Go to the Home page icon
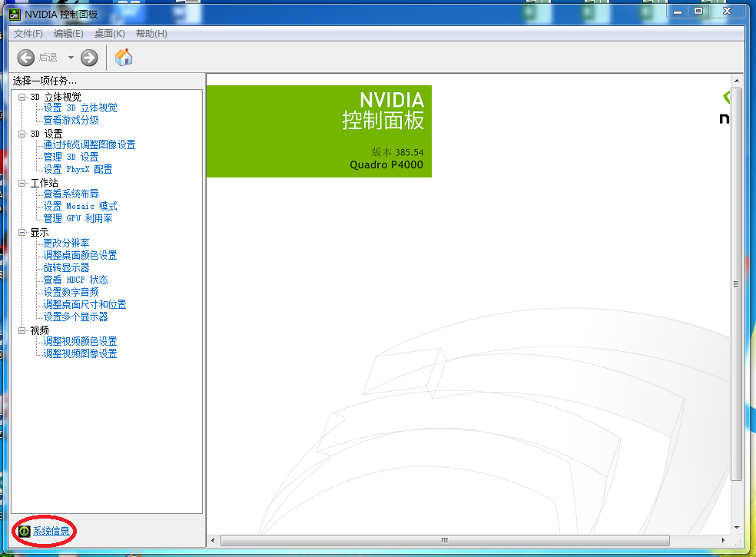The image size is (756, 557). 124,57
